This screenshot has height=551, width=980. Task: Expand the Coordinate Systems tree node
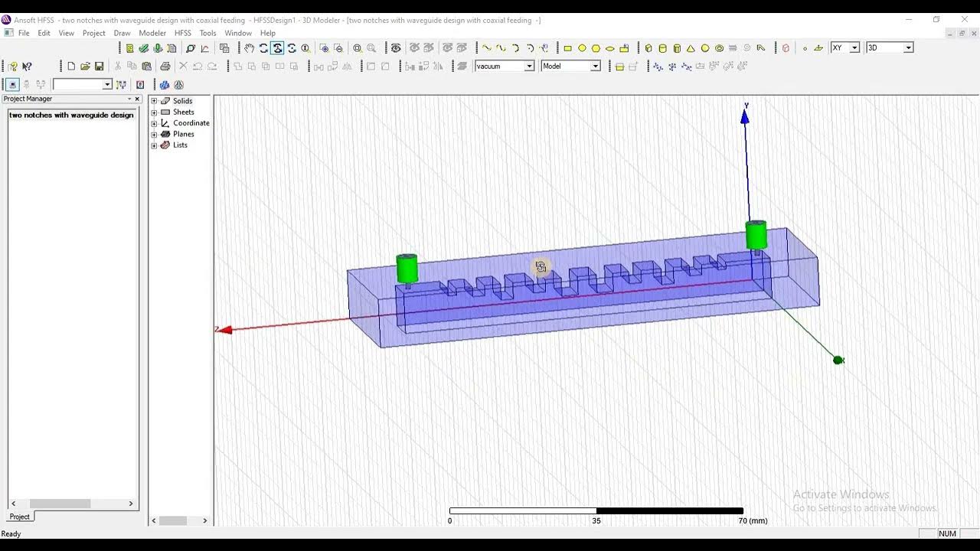tap(154, 123)
